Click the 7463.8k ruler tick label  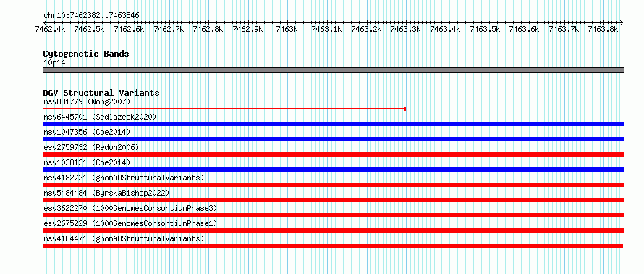click(603, 29)
